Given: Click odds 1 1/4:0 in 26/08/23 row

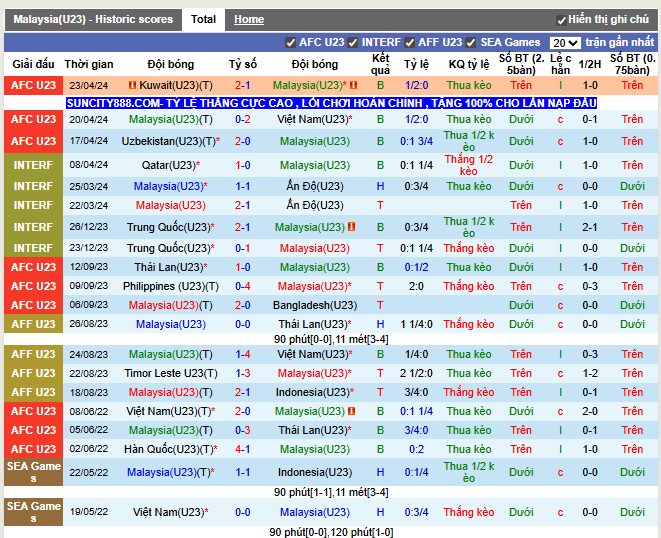Looking at the screenshot, I should (416, 324).
